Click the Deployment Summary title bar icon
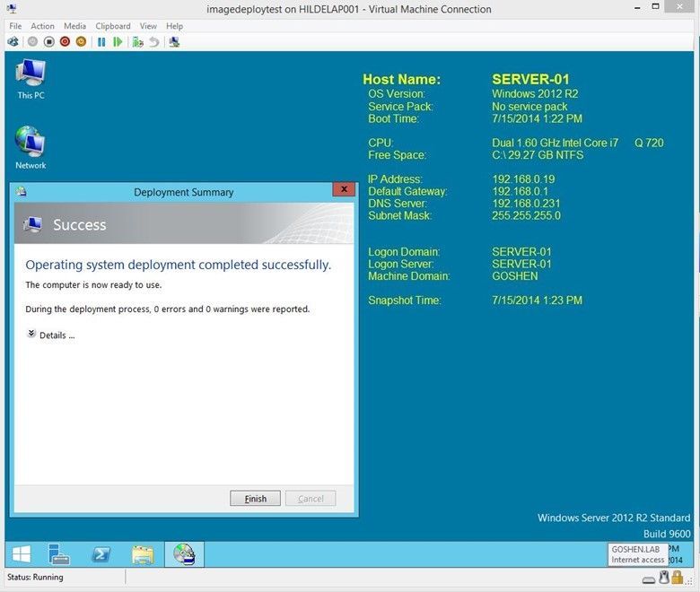This screenshot has width=700, height=592. 21,192
